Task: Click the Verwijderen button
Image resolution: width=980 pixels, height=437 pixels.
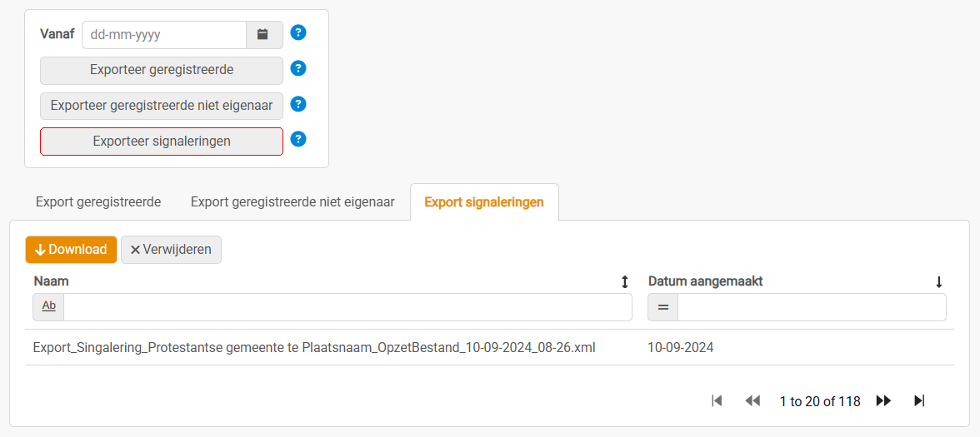Action: click(x=171, y=250)
